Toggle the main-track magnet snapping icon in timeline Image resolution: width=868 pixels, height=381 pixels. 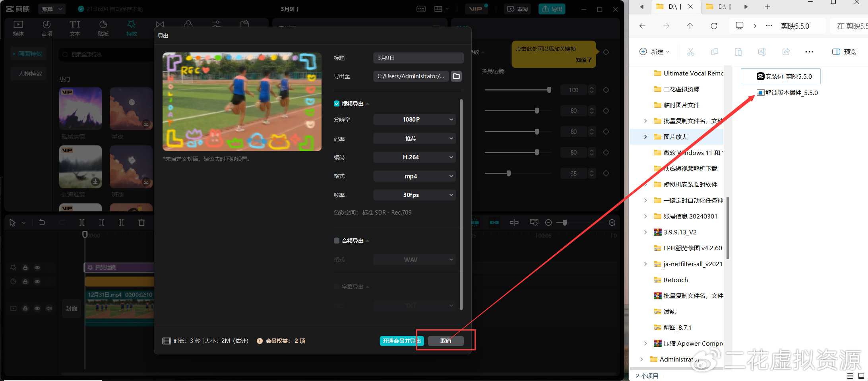point(475,222)
